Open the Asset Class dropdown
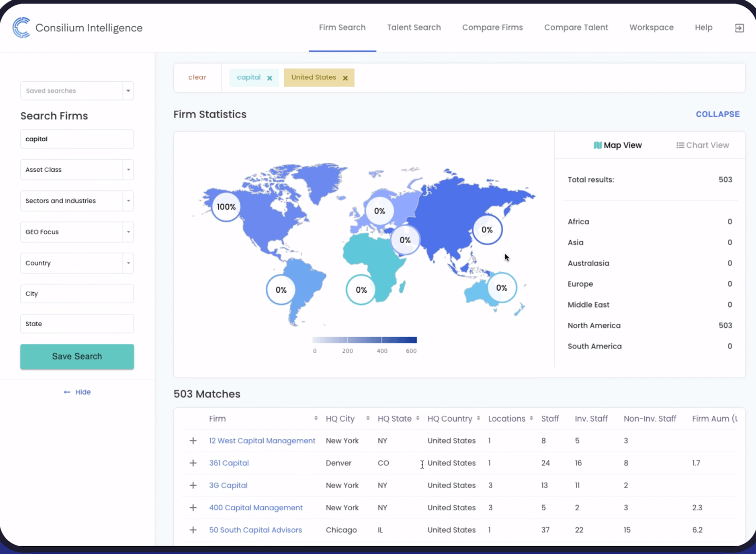 pyautogui.click(x=127, y=170)
